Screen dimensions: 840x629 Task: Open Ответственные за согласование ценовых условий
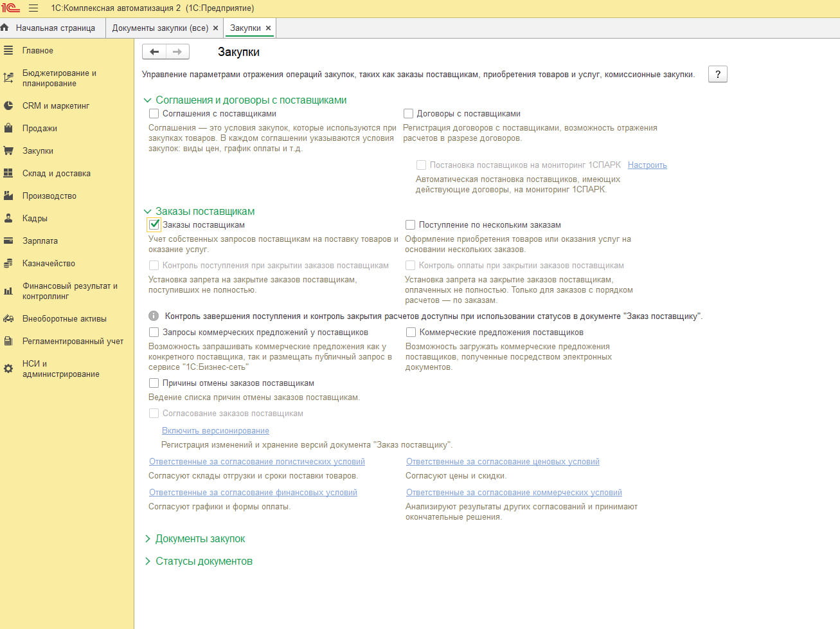[x=503, y=461]
